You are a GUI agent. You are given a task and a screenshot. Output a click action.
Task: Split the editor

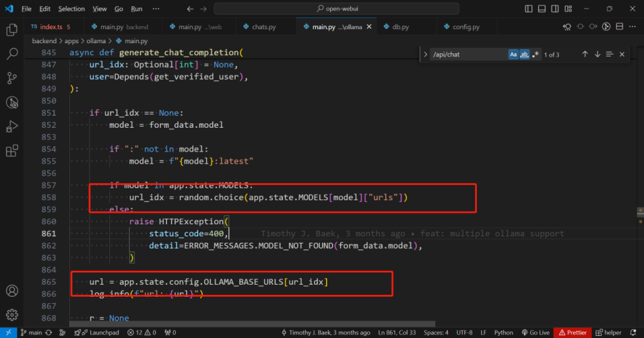619,27
